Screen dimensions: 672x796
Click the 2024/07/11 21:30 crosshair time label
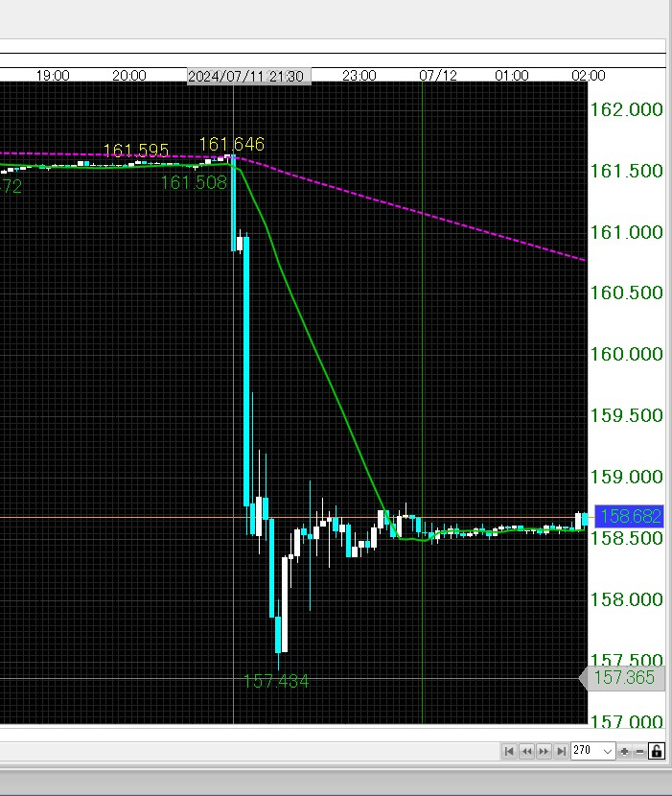click(248, 76)
